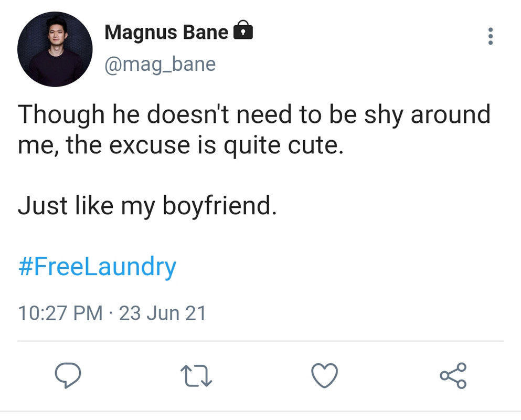Viewport: 521px width, 420px height.
Task: Click the display name Magnus Bane
Action: click(166, 33)
